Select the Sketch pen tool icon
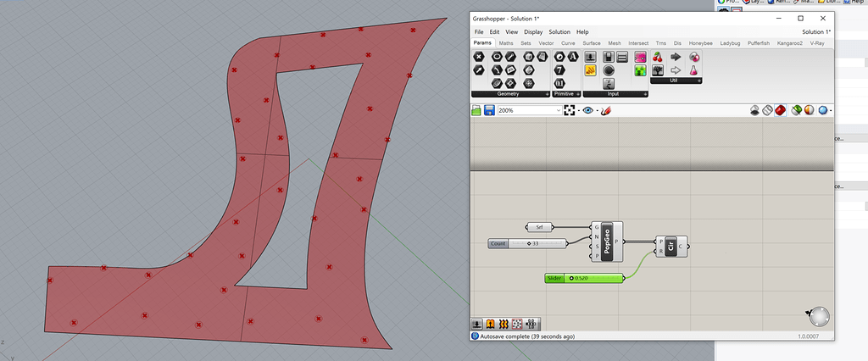Viewport: 868px width, 361px height. tap(606, 110)
